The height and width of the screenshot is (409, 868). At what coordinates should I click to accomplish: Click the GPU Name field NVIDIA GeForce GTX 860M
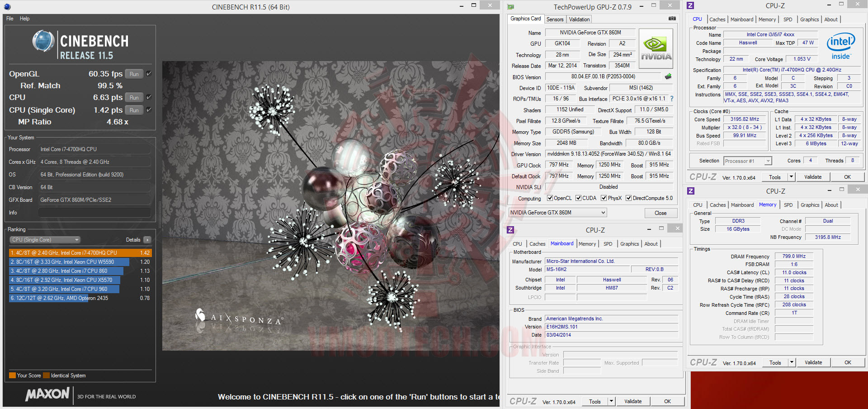[590, 33]
